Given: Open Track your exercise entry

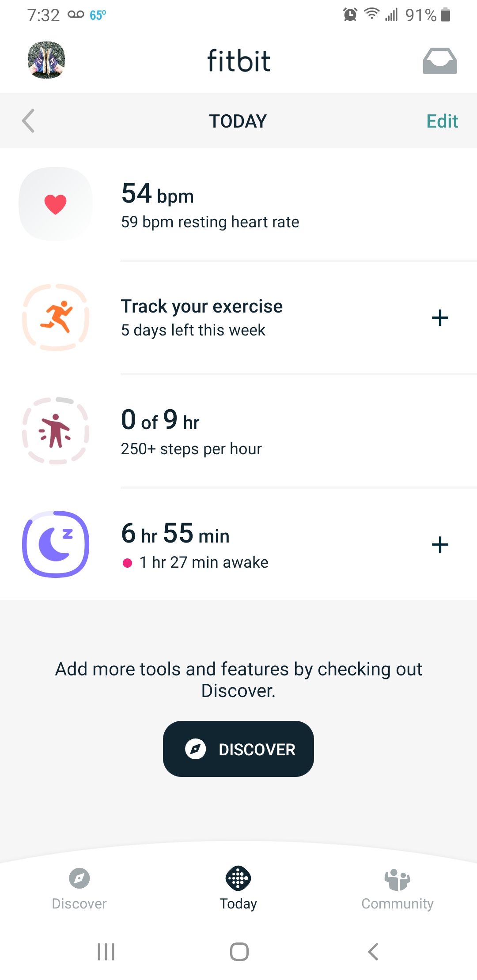Looking at the screenshot, I should 202,317.
